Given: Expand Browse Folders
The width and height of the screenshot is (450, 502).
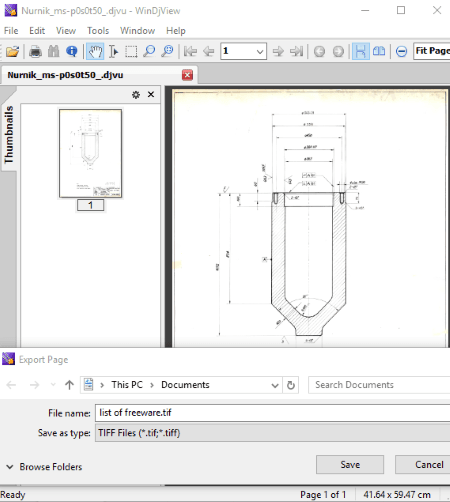Looking at the screenshot, I should point(44,467).
